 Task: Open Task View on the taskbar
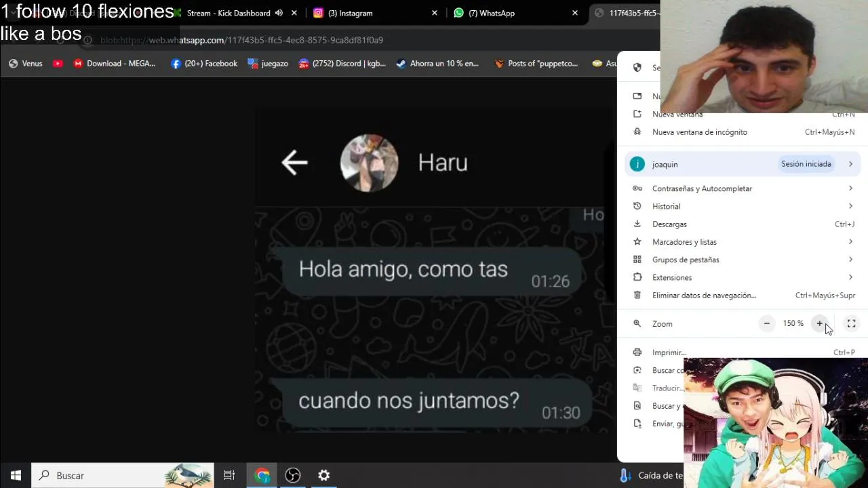[229, 475]
